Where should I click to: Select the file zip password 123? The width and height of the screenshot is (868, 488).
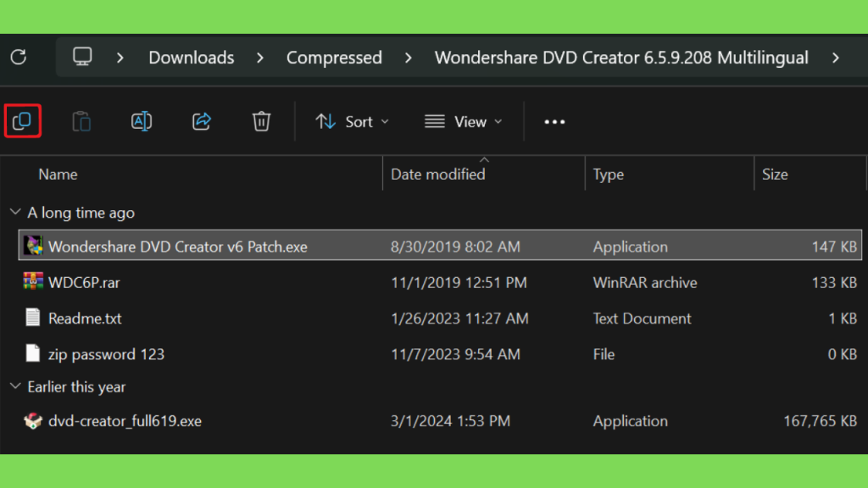(x=106, y=354)
